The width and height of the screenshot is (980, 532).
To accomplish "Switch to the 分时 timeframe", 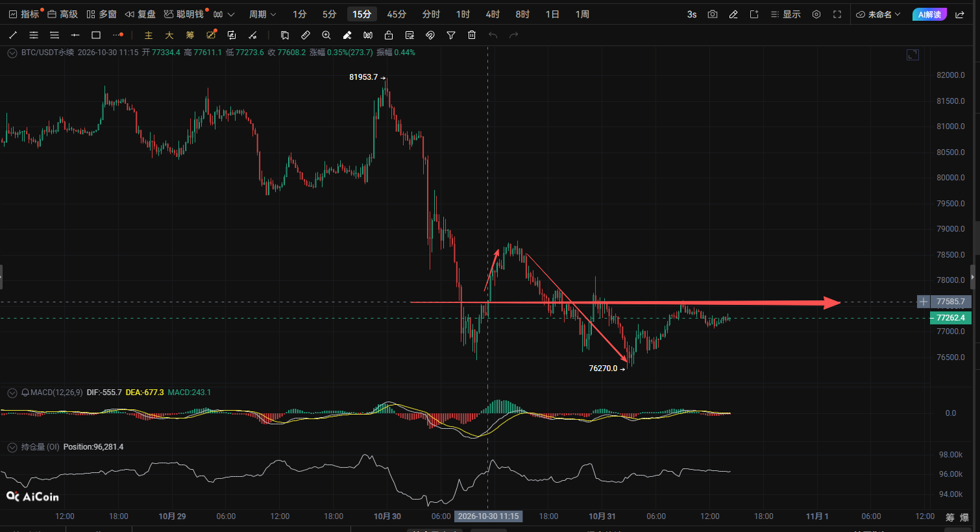I will [431, 14].
